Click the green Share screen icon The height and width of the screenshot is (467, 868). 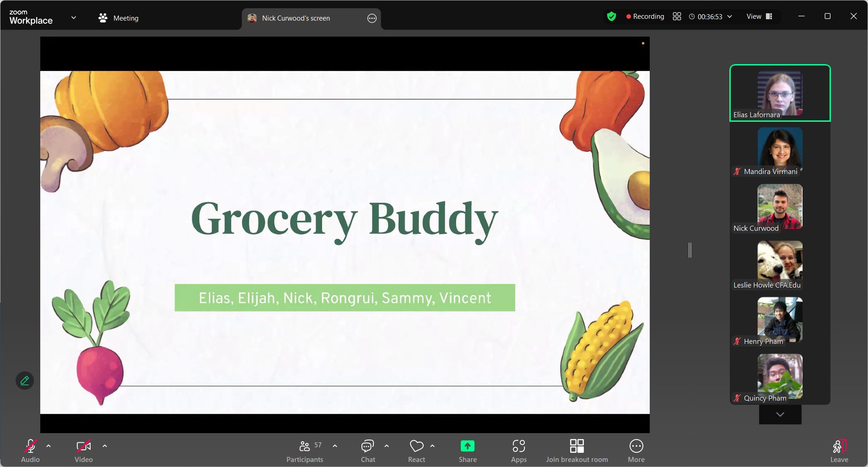pos(467,446)
